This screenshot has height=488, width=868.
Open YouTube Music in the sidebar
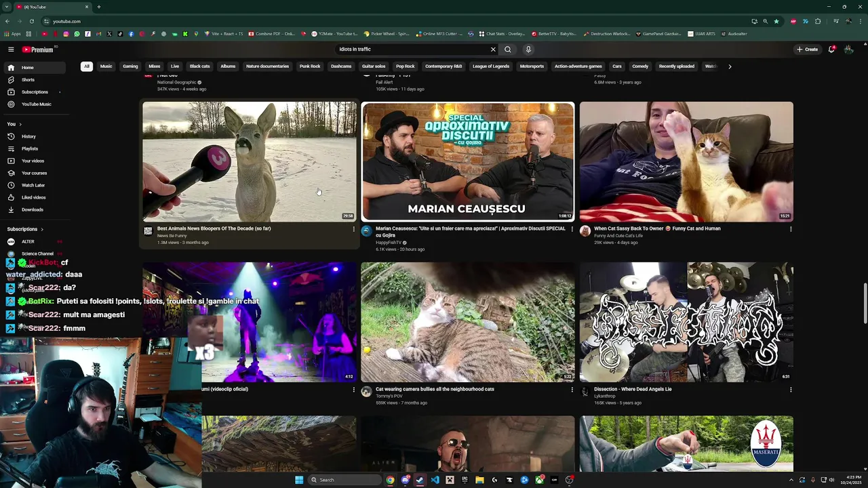click(34, 104)
